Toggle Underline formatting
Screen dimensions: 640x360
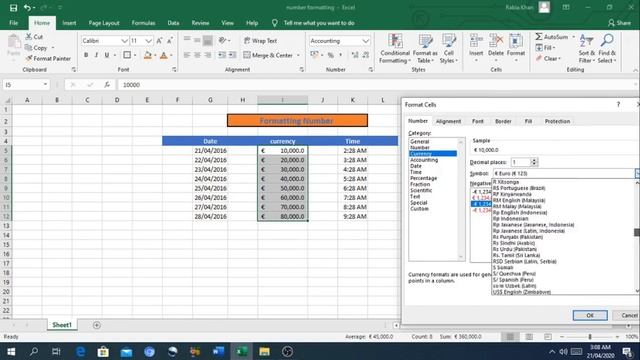pyautogui.click(x=107, y=55)
